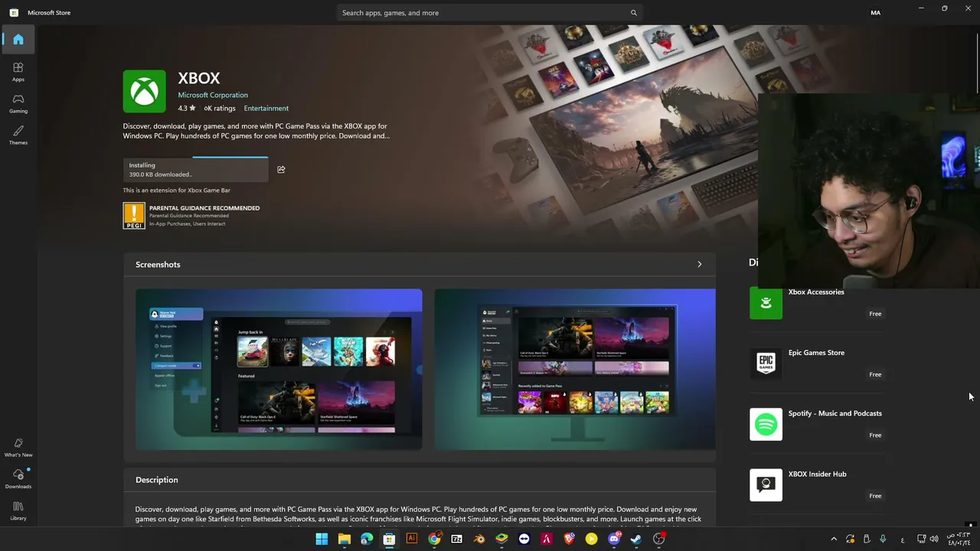
Task: Go to the Home tab in the Store sidebar
Action: coord(18,39)
